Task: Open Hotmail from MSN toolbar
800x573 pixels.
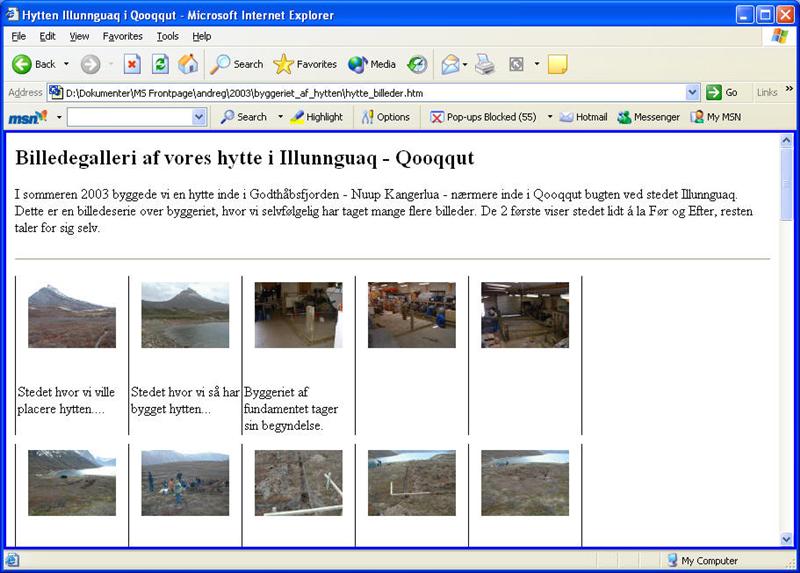Action: click(x=583, y=117)
